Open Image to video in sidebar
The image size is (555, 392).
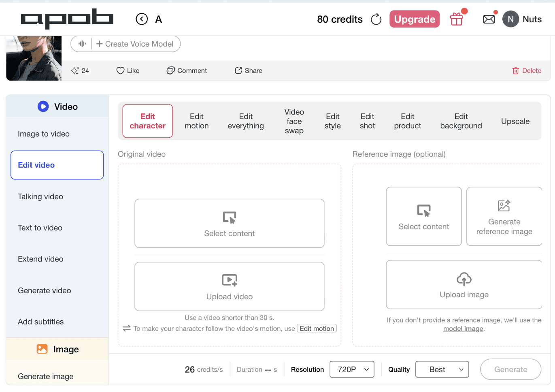57,134
